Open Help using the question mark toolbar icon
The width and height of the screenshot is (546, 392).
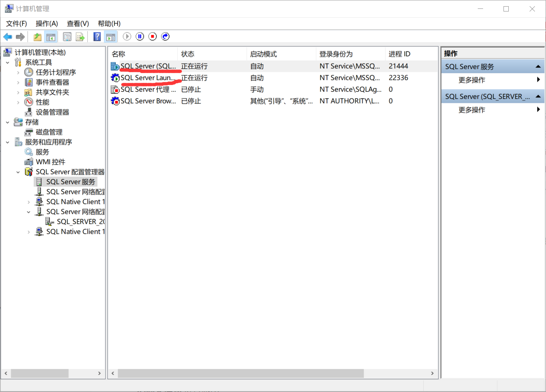(x=97, y=36)
